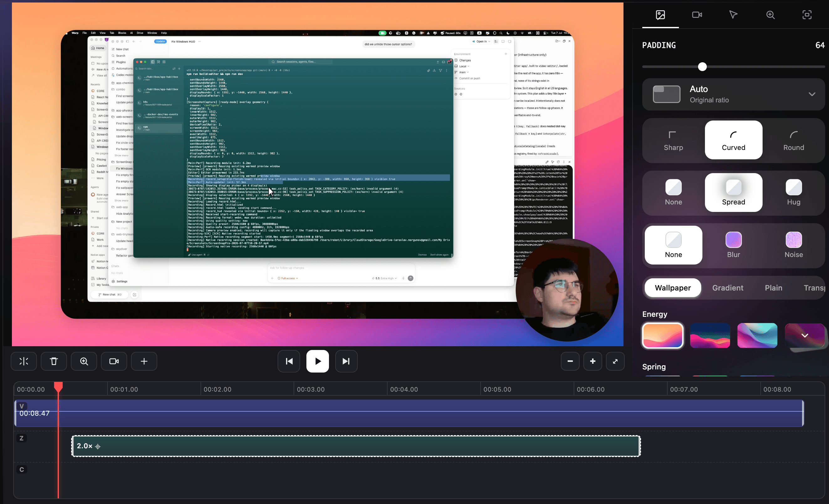Set shadow to None
Image resolution: width=829 pixels, height=504 pixels.
click(673, 193)
